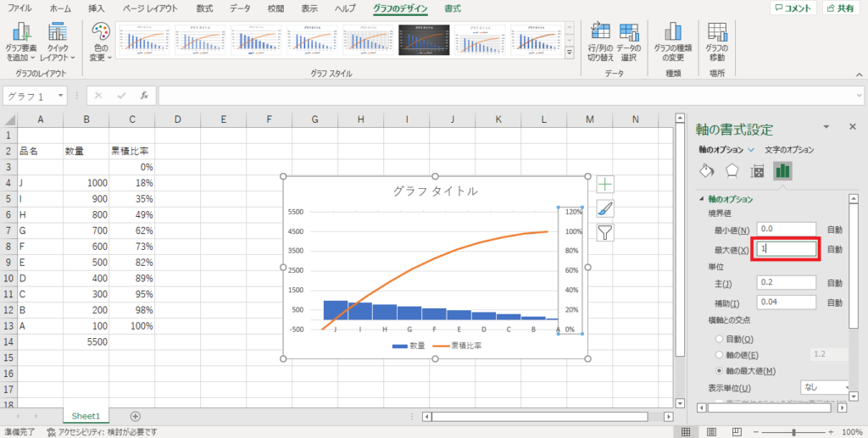868x438 pixels.
Task: Open the Format Axis pane options arrow
Action: click(826, 126)
